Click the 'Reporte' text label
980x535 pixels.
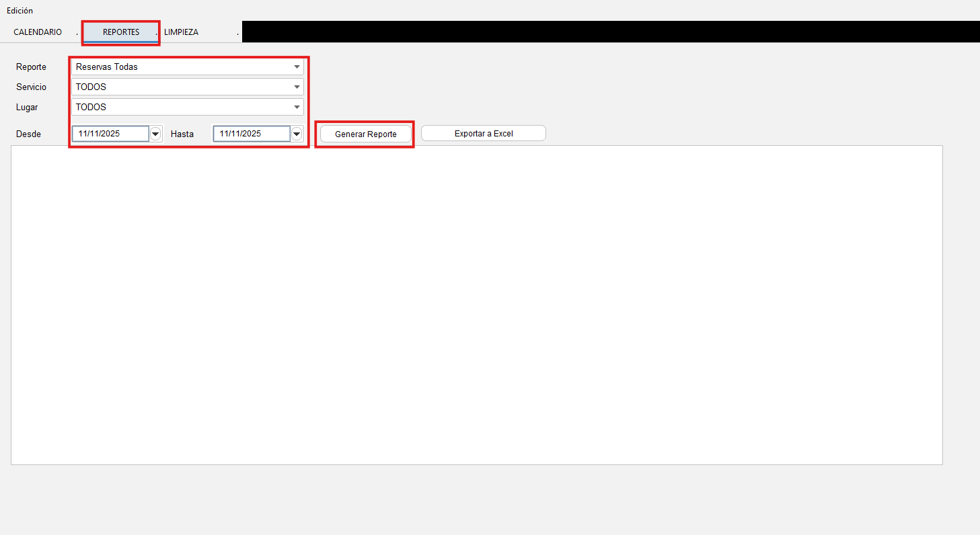pos(31,67)
